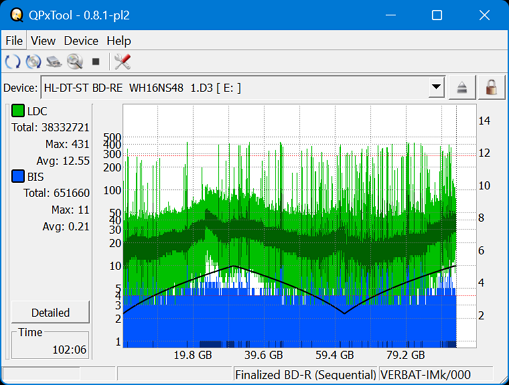Open the Device menu

tap(81, 41)
